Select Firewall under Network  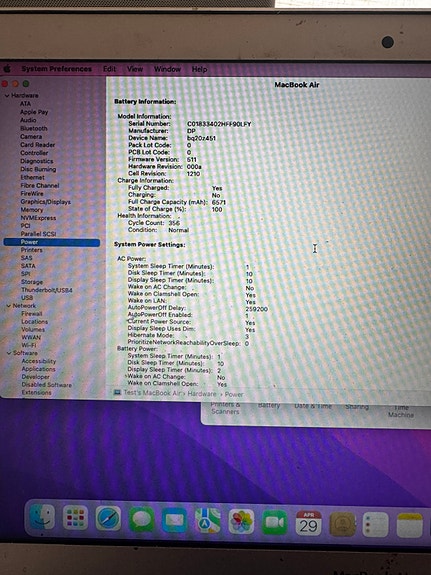32,314
